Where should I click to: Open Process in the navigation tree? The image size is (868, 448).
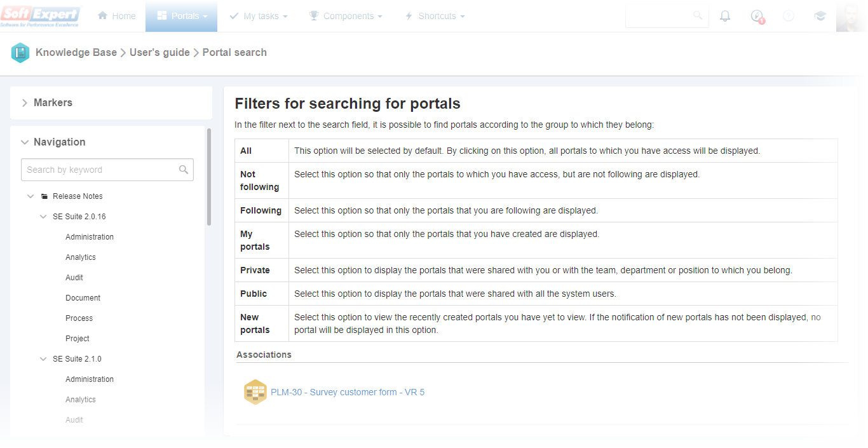79,318
